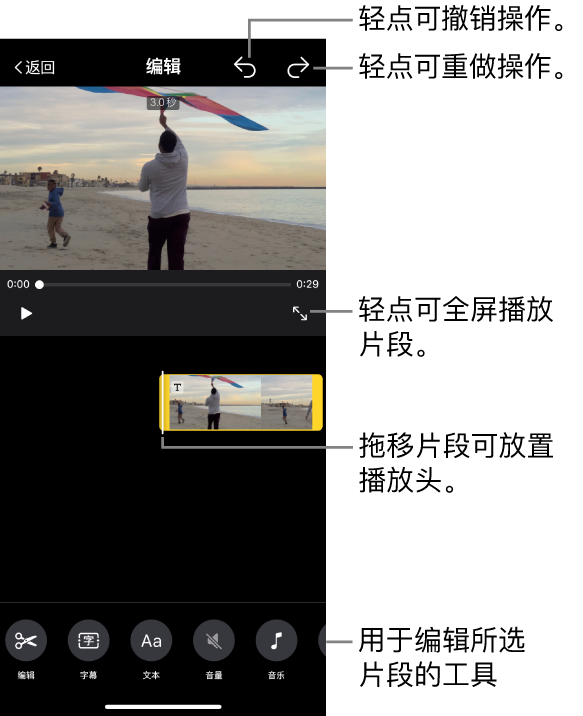This screenshot has width=583, height=716.
Task: Go back with the 返回 chevron
Action: click(35, 68)
